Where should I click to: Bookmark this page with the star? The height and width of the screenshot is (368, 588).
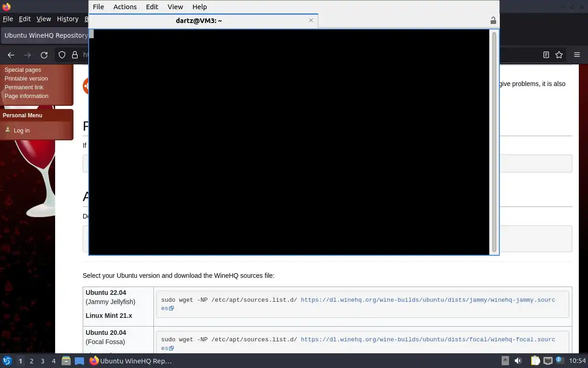pyautogui.click(x=559, y=55)
